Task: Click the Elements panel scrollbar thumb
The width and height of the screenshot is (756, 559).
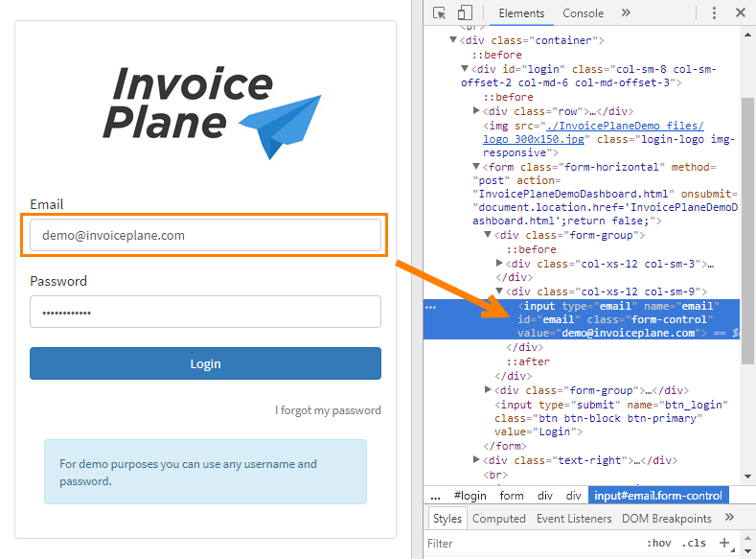Action: click(x=747, y=230)
